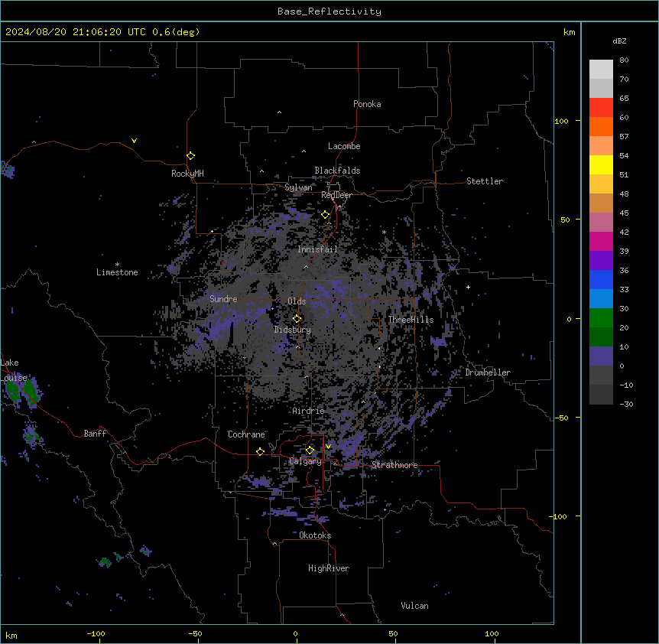The image size is (659, 644).
Task: Click the ThreeHills label
Action: pos(411,320)
